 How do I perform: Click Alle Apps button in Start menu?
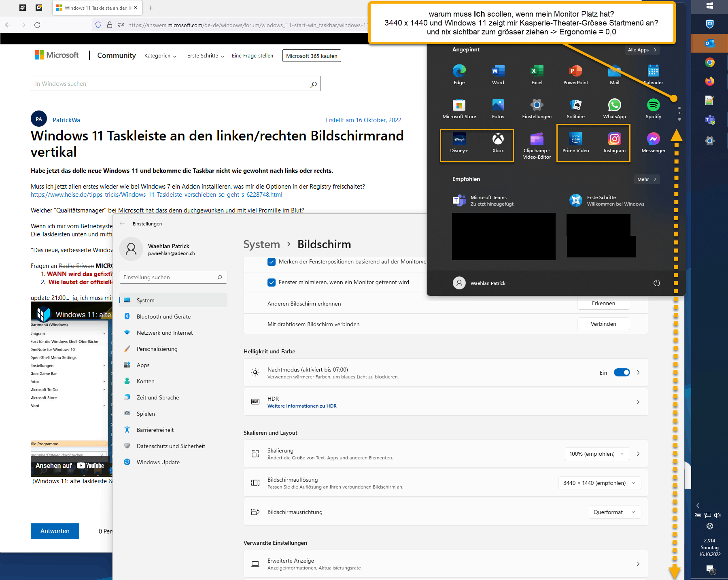point(642,50)
